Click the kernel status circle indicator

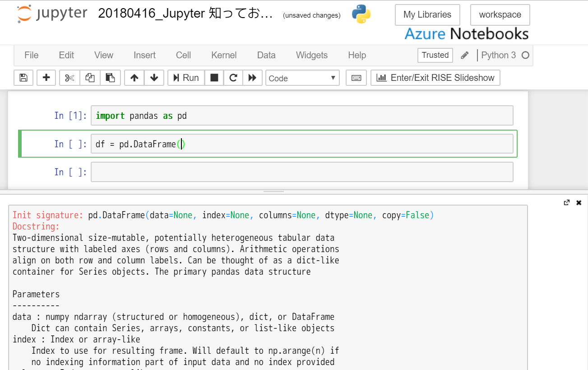point(525,55)
